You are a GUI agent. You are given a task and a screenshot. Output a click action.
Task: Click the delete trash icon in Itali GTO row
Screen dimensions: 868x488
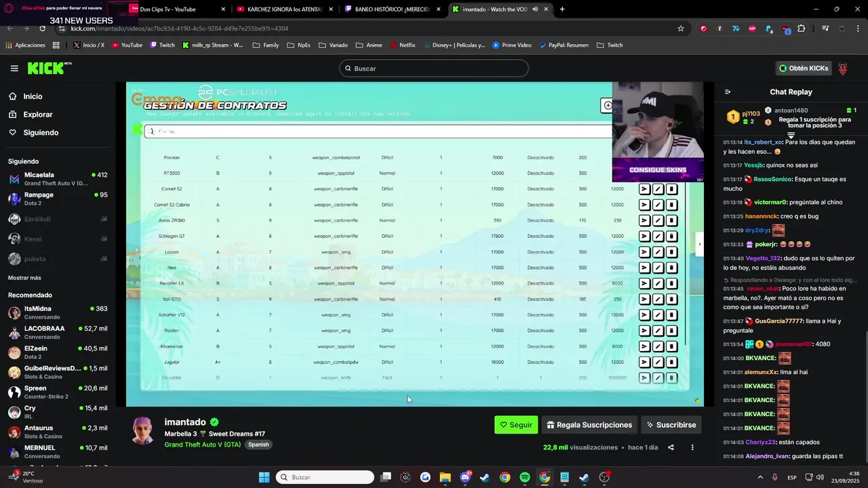click(671, 299)
